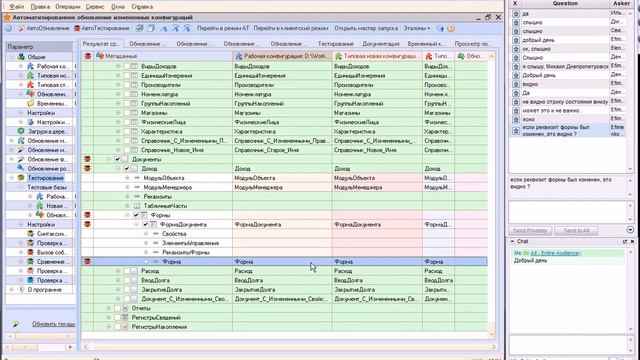The height and width of the screenshot is (360, 640).
Task: Click the green Типовая но... configuration icon
Action: pos(30,76)
